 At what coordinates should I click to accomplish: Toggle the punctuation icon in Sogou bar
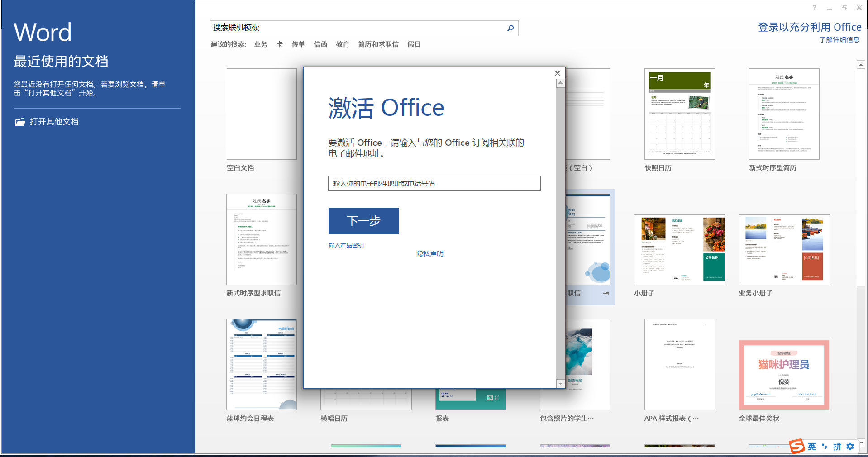point(825,447)
